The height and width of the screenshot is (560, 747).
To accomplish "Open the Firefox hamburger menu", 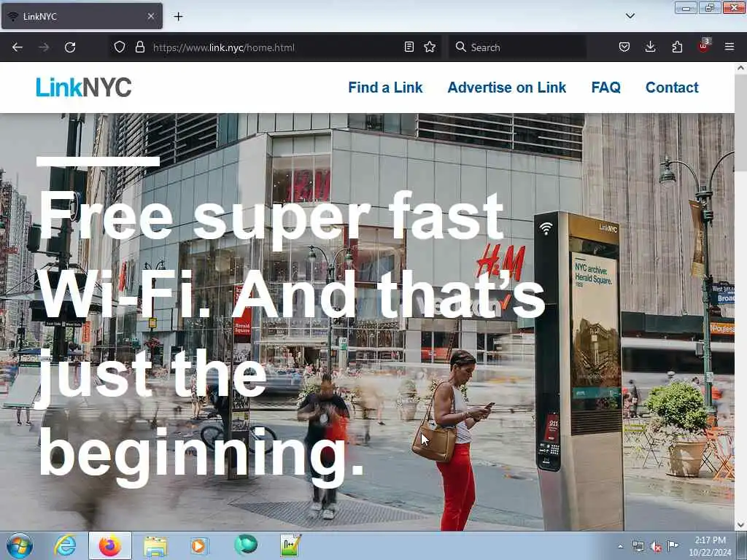I will [x=729, y=47].
